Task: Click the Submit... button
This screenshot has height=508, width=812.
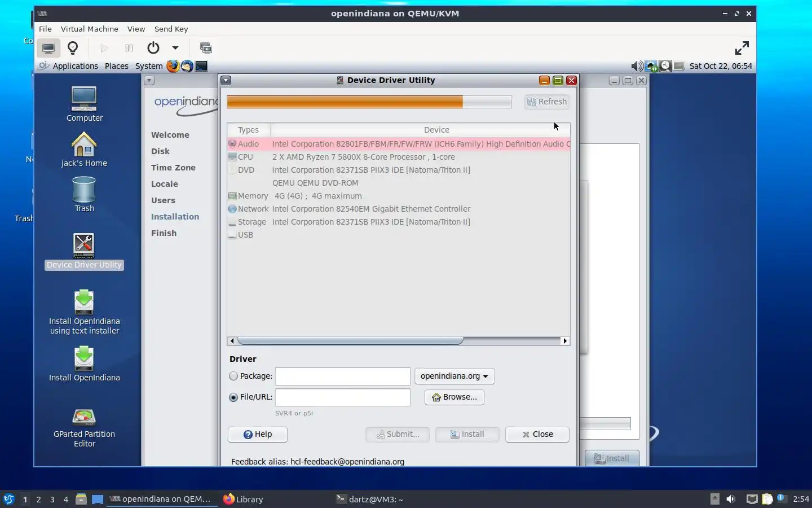Action: coord(398,435)
